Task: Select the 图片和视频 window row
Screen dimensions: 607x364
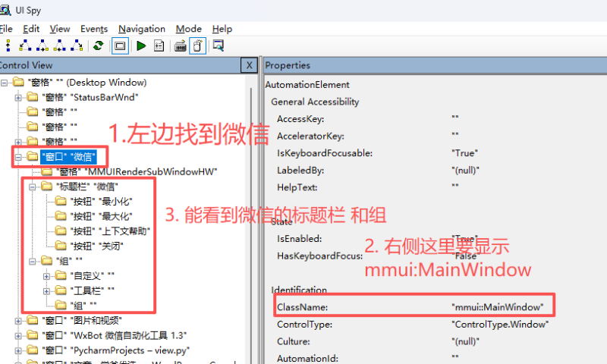Action: [82, 321]
